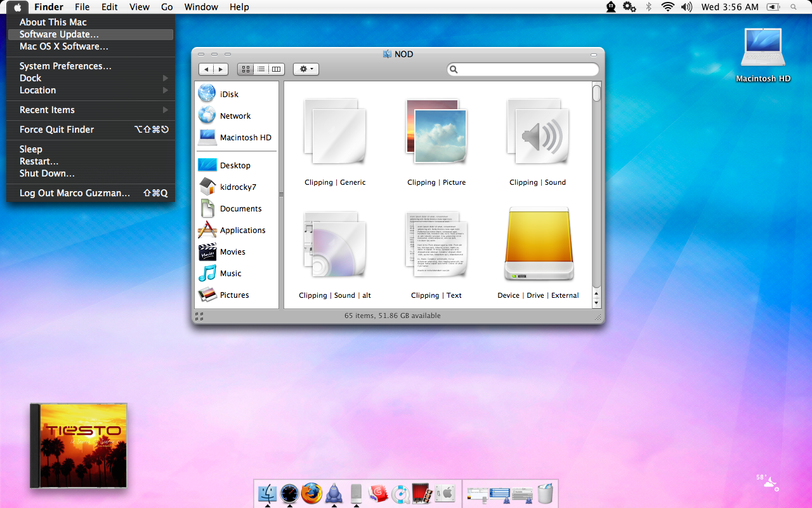
Task: Expand the Dock submenu
Action: coord(90,78)
